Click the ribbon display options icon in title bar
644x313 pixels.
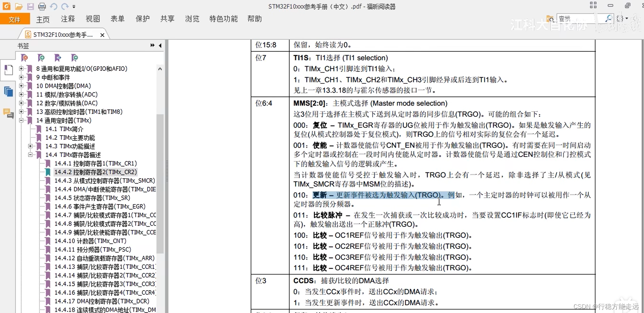pos(593,5)
